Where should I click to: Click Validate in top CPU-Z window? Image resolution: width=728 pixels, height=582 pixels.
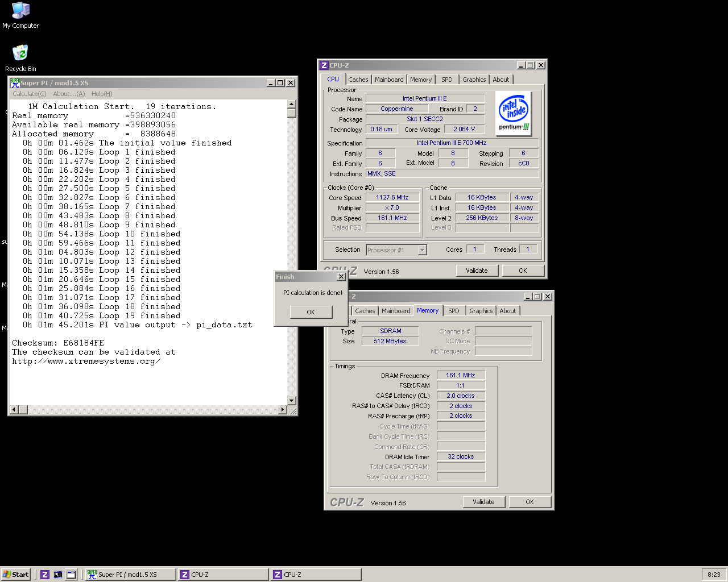[477, 271]
